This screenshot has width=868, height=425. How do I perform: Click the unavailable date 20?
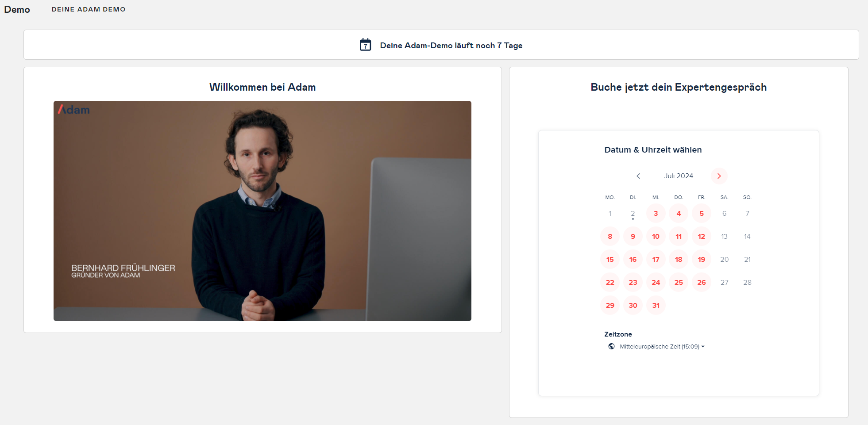725,260
